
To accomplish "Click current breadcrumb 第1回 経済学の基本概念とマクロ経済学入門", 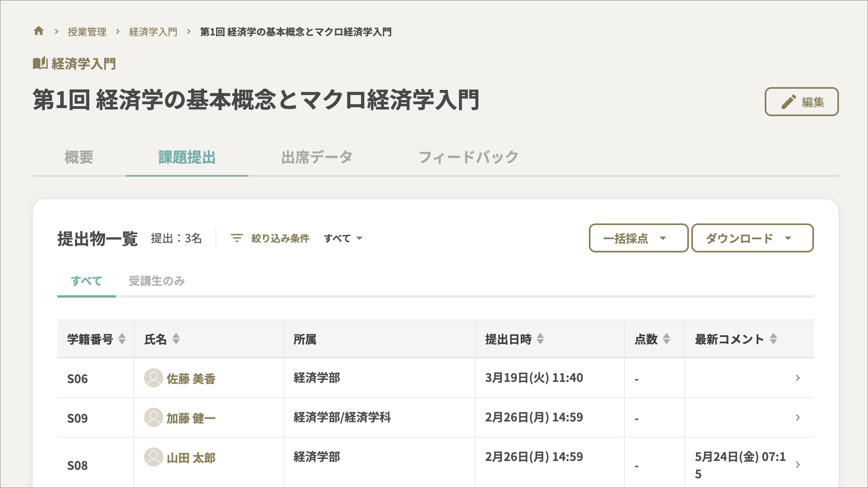I will [x=296, y=32].
